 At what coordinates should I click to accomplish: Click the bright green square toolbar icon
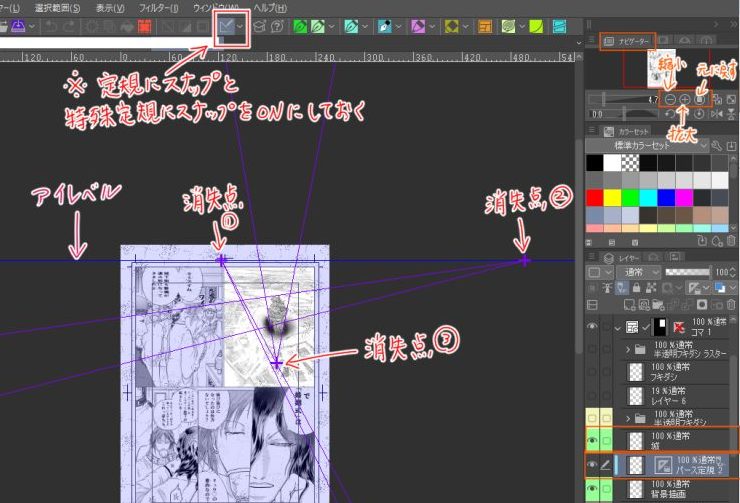(x=537, y=26)
